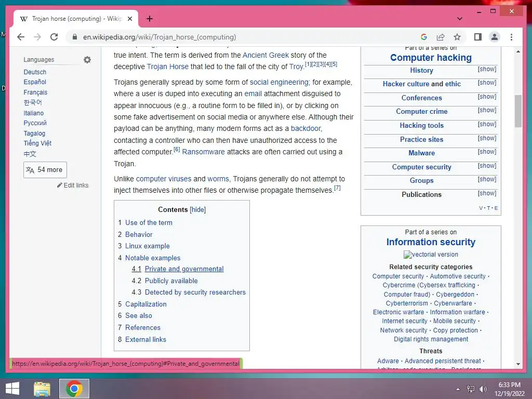
Task: Open the backdoor link
Action: pos(305,128)
